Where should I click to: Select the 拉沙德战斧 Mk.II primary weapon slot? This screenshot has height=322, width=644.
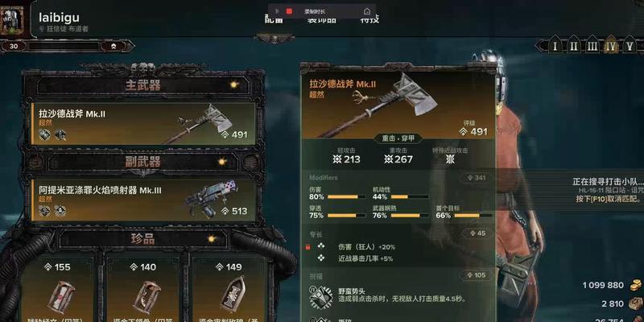pyautogui.click(x=143, y=123)
